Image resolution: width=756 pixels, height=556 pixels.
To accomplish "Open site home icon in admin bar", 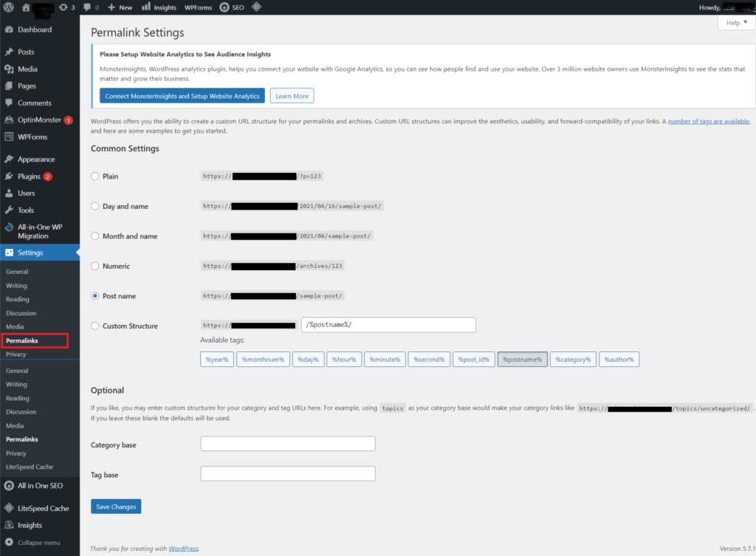I will pyautogui.click(x=26, y=7).
